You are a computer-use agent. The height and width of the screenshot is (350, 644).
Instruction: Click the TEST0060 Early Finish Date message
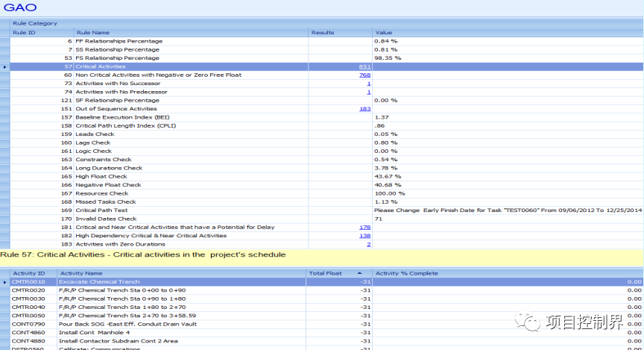point(508,210)
